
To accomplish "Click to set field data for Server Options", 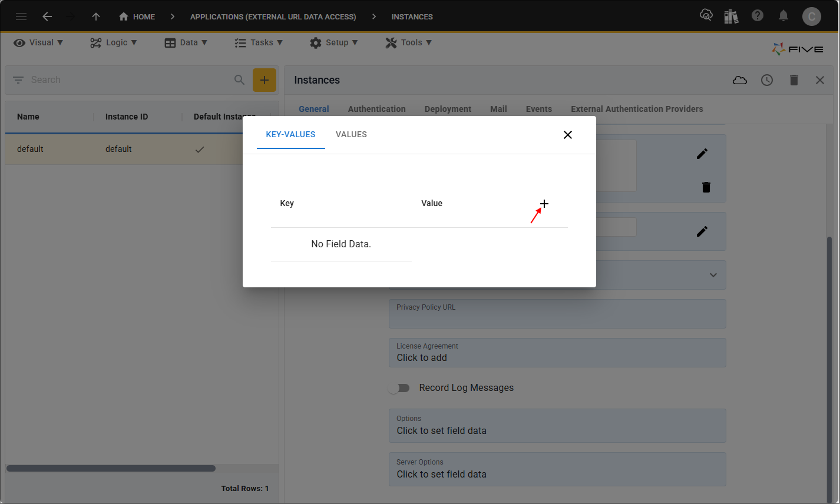I will click(441, 474).
